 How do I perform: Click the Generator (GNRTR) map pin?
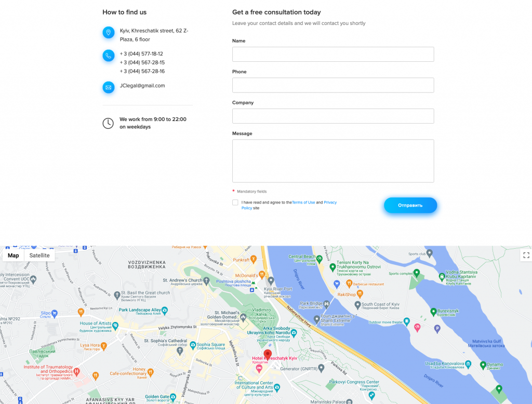point(321,368)
